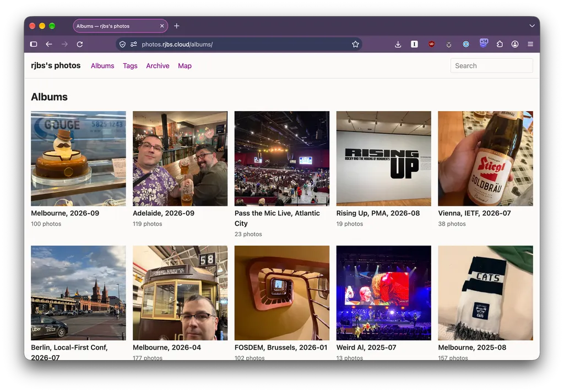This screenshot has height=392, width=564.
Task: Open the Firefox hamburger menu
Action: click(x=530, y=44)
